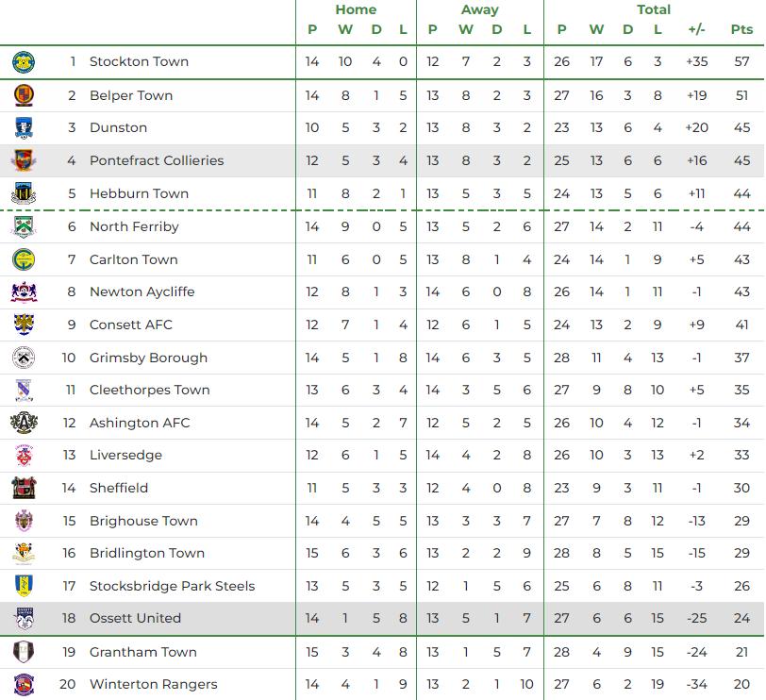Click the Home column group header
This screenshot has width=766, height=700.
356,9
